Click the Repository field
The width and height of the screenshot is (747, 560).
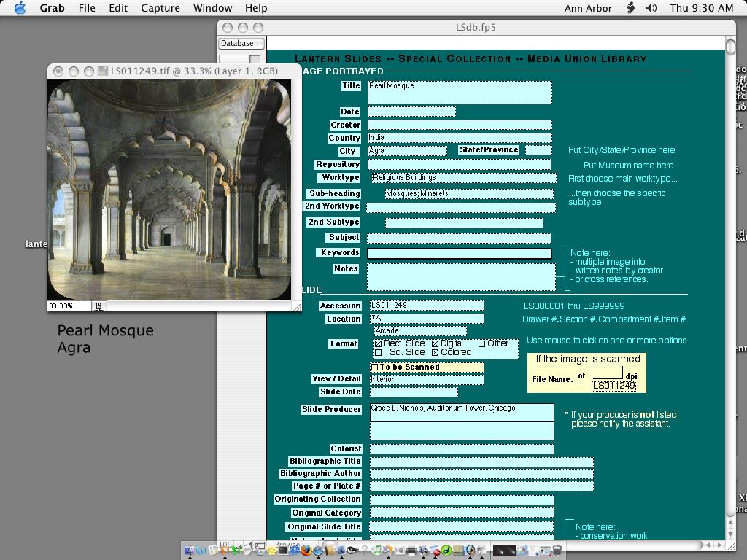coord(460,165)
